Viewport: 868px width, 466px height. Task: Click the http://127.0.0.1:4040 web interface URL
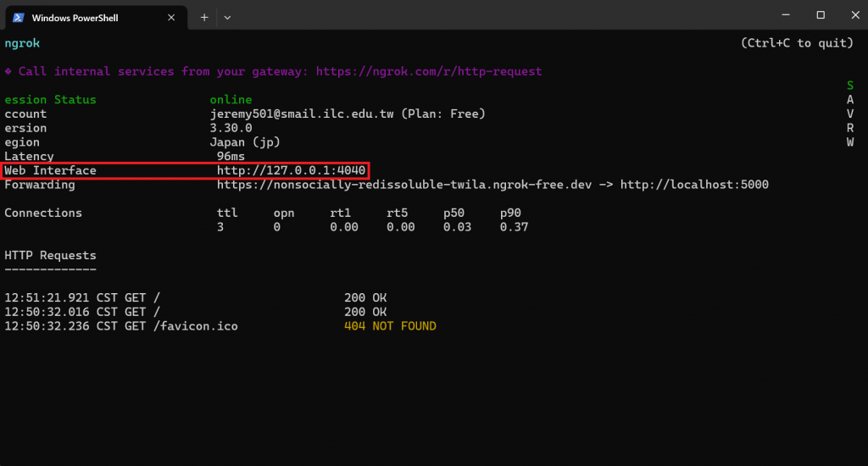tap(292, 170)
